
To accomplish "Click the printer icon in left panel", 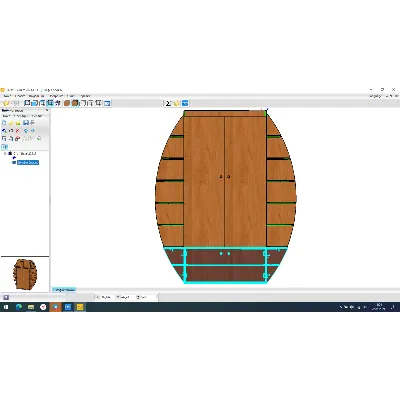I will 32,123.
